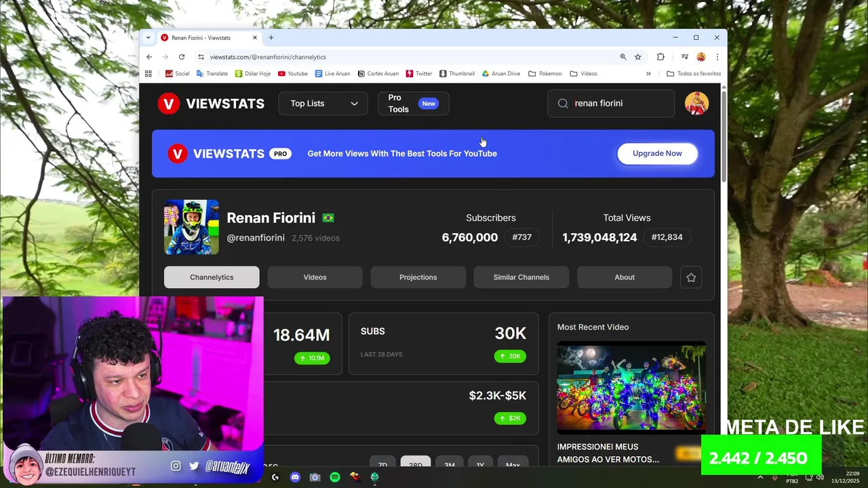Open Pro Tools menu
Screen dimensions: 868x488
coord(414,104)
